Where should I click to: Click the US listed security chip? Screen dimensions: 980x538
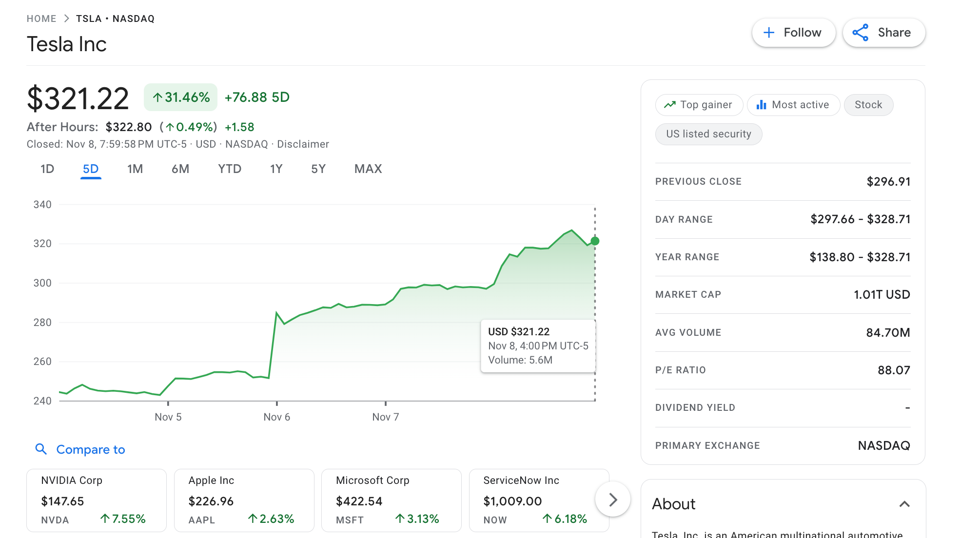708,134
